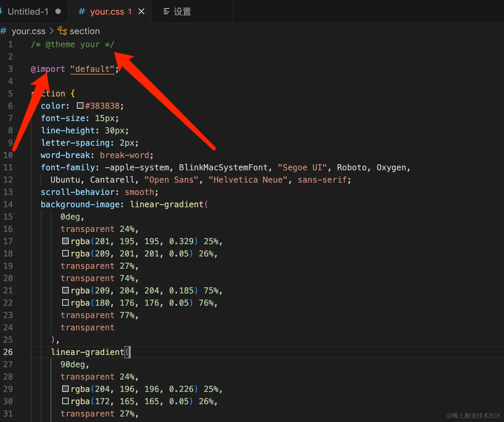Click line number 14 in the gutter
Image resolution: width=504 pixels, height=422 pixels.
click(8, 204)
